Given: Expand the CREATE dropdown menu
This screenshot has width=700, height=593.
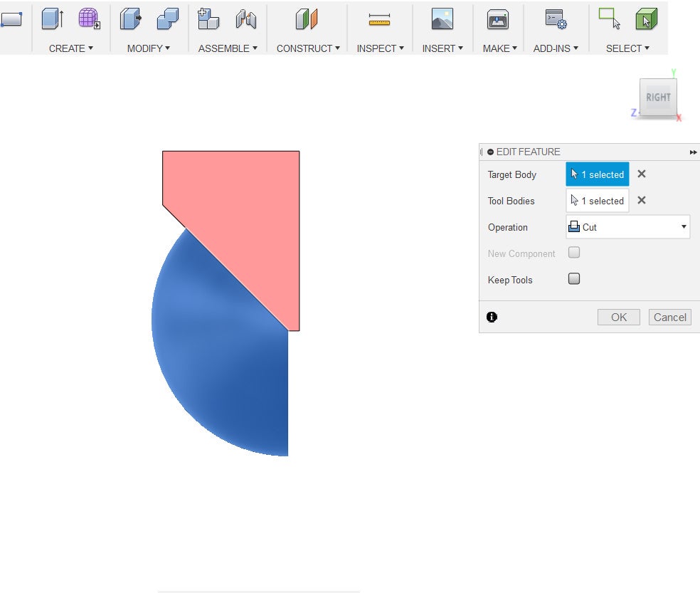Looking at the screenshot, I should tap(70, 48).
